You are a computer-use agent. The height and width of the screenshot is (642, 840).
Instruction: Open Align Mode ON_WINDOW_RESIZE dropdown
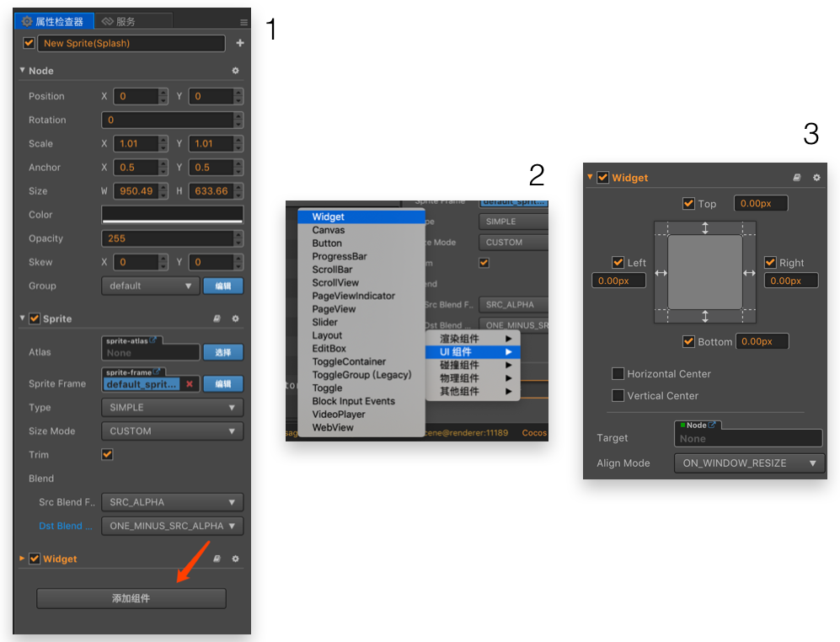(750, 463)
